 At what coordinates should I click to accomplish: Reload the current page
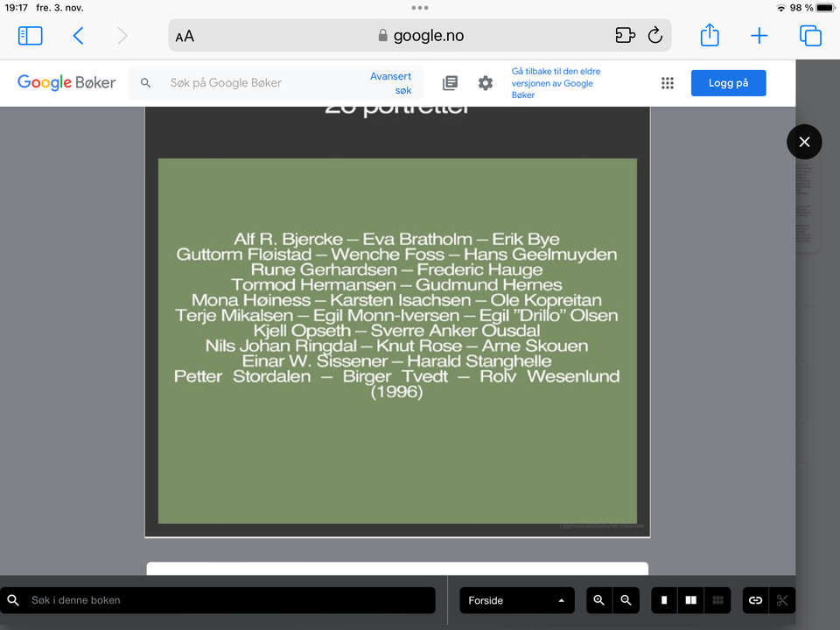(655, 35)
